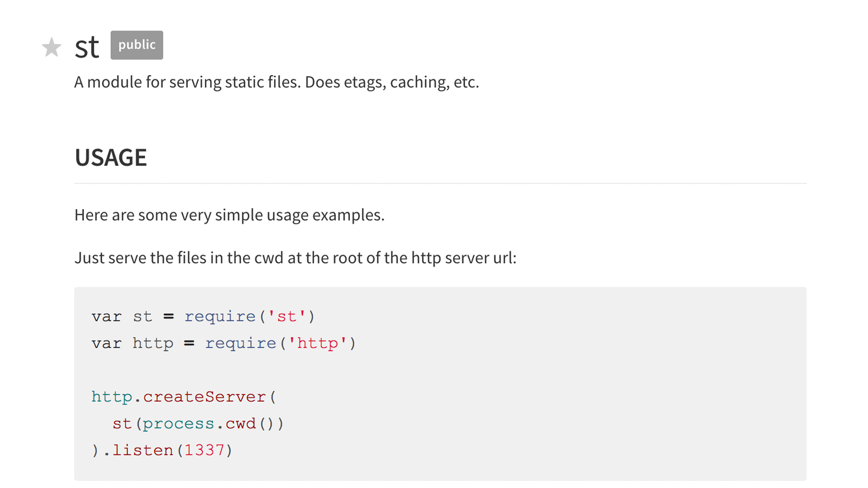
Task: Click the st package title
Action: pyautogui.click(x=87, y=47)
